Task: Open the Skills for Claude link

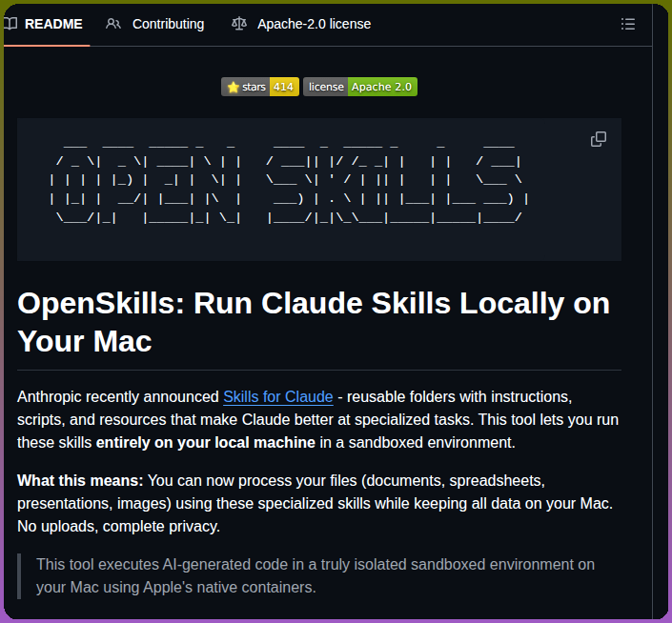Action: coord(278,397)
